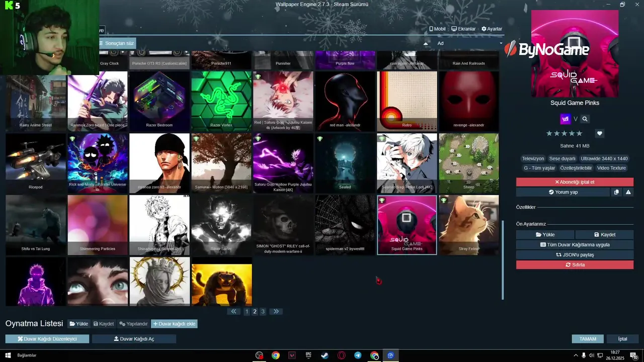Click the playlist Kaydet button
The image size is (644, 362).
point(103,324)
